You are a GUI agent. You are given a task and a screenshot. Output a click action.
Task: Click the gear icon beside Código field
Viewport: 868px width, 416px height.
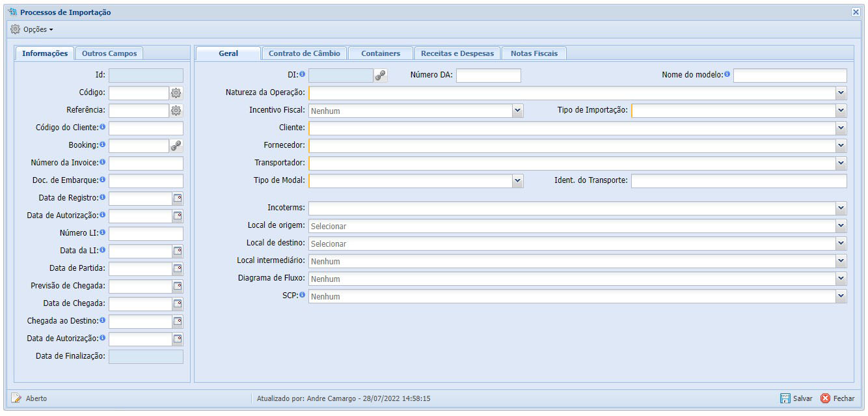point(176,93)
